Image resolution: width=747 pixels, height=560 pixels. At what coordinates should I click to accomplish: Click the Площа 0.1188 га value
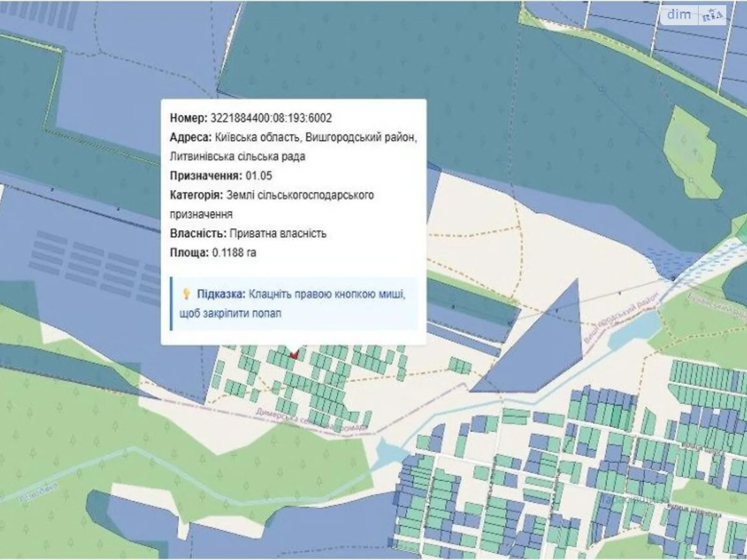tap(234, 252)
